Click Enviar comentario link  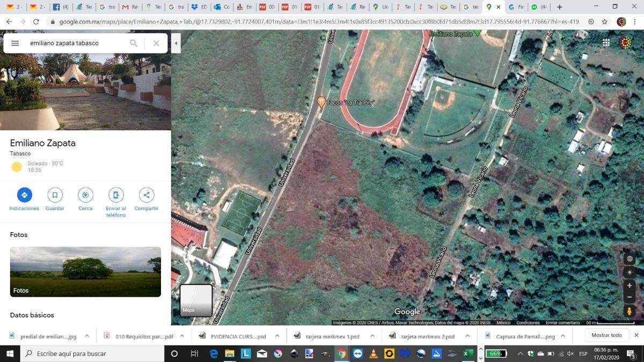point(562,323)
